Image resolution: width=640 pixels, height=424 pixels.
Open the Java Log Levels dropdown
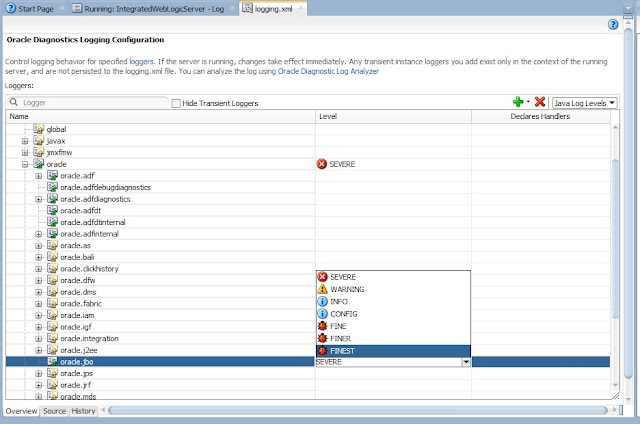[x=584, y=103]
